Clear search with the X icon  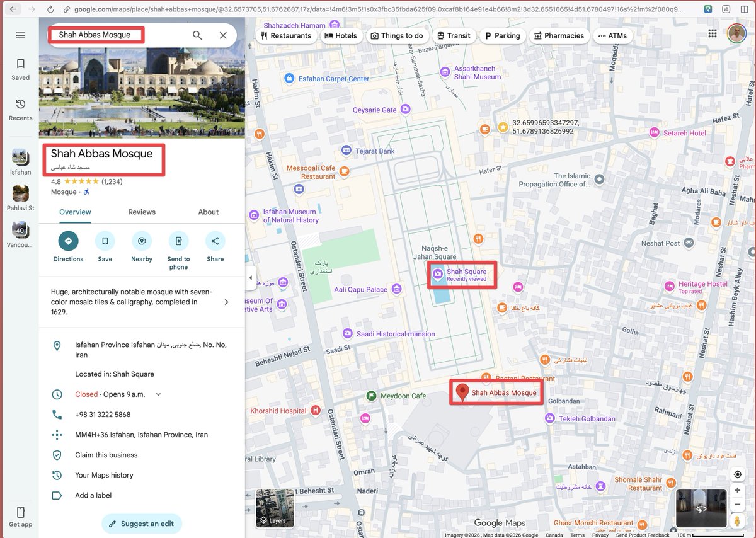click(x=223, y=35)
